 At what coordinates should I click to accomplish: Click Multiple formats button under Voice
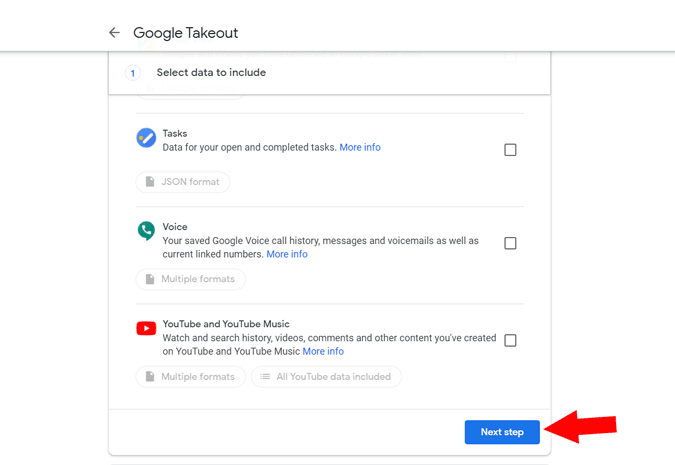[191, 279]
